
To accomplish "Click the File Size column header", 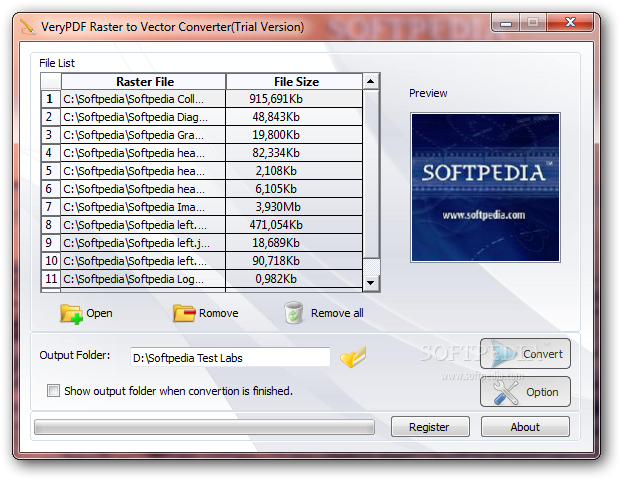I will pos(294,82).
